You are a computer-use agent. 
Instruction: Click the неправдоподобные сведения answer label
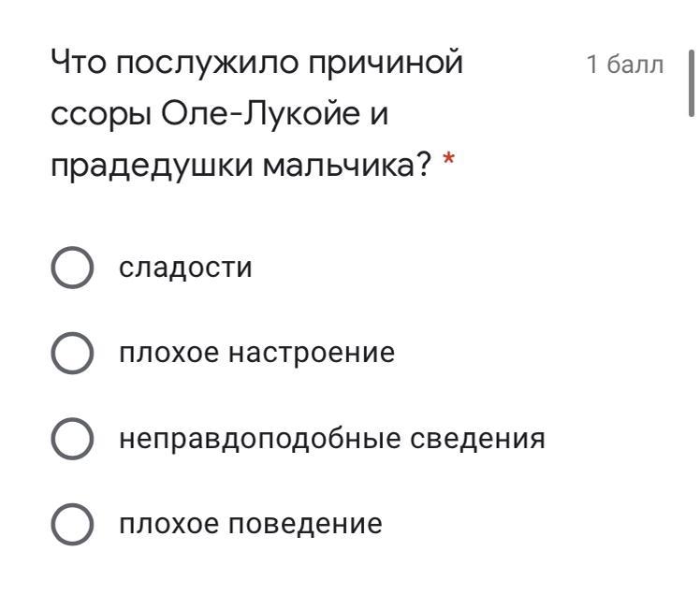332,439
